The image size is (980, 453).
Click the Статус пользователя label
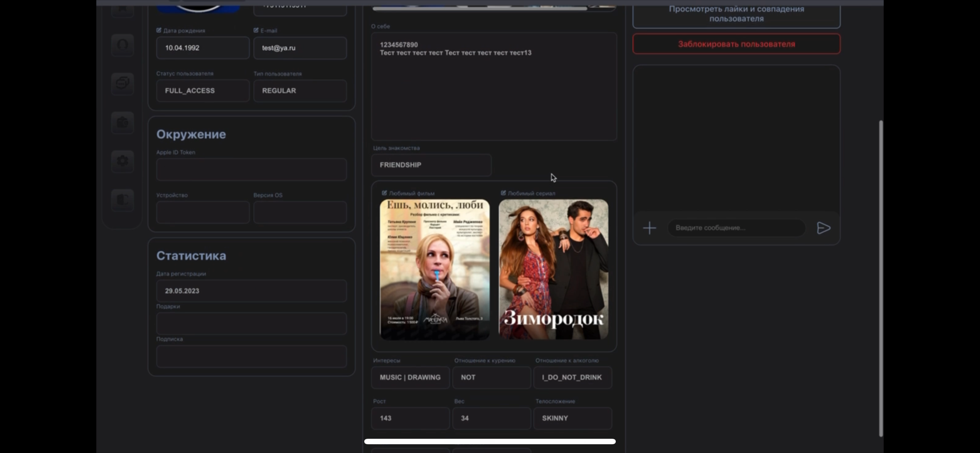click(x=185, y=73)
